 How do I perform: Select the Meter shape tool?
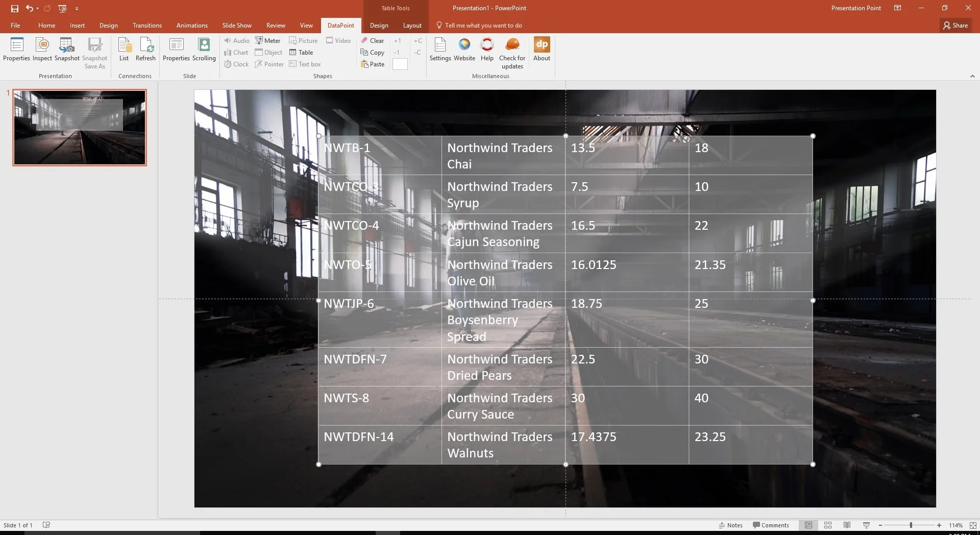pyautogui.click(x=268, y=40)
